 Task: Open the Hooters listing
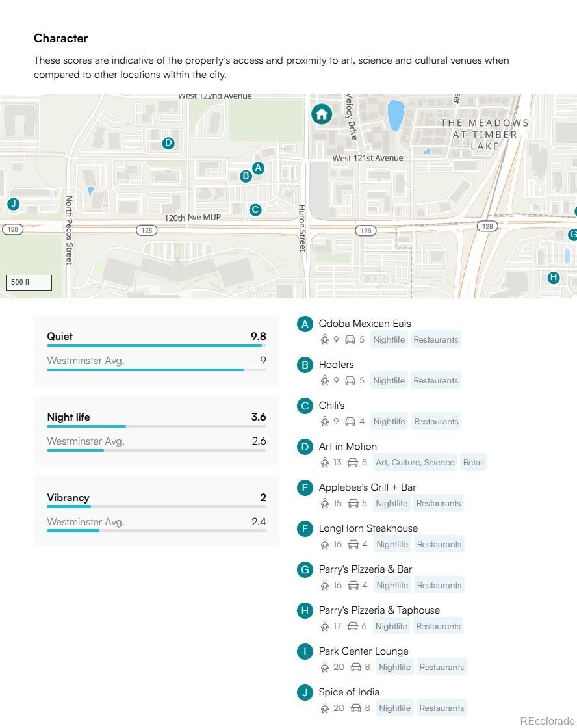point(336,365)
